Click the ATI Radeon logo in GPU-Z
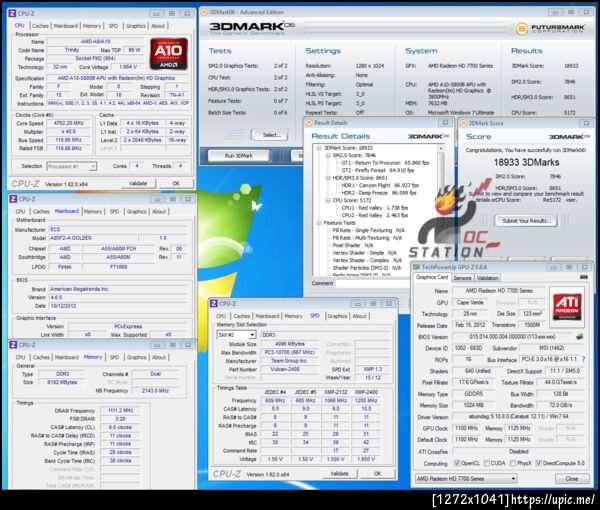The width and height of the screenshot is (600, 510). pos(567,307)
